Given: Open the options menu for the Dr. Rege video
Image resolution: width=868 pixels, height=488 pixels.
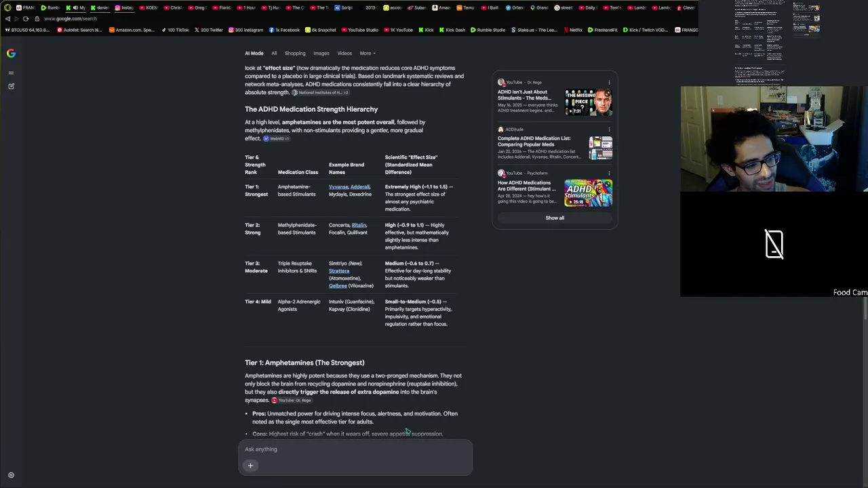Looking at the screenshot, I should tap(609, 83).
